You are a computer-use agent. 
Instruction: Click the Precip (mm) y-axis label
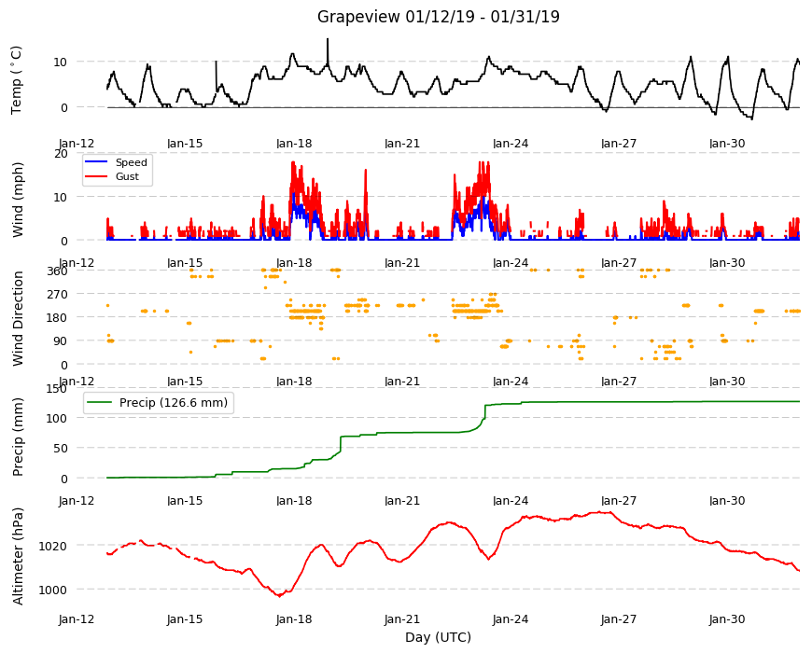coord(18,437)
